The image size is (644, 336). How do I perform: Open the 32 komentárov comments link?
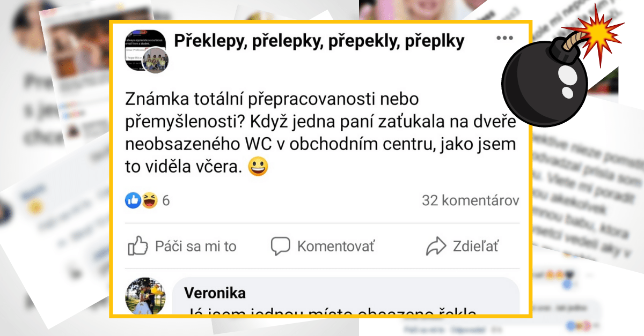[470, 199]
